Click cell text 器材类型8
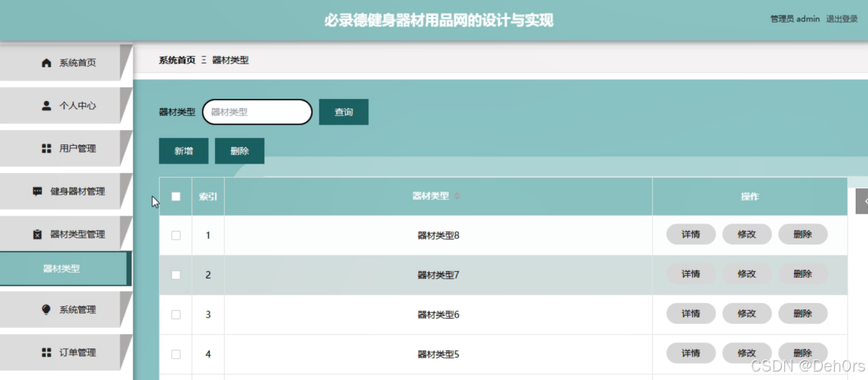 (x=439, y=236)
